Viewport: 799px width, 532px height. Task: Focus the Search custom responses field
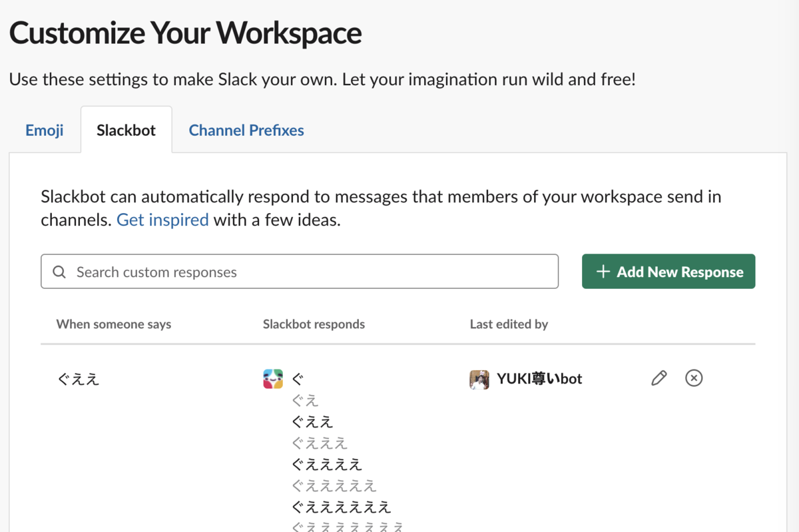coord(300,272)
